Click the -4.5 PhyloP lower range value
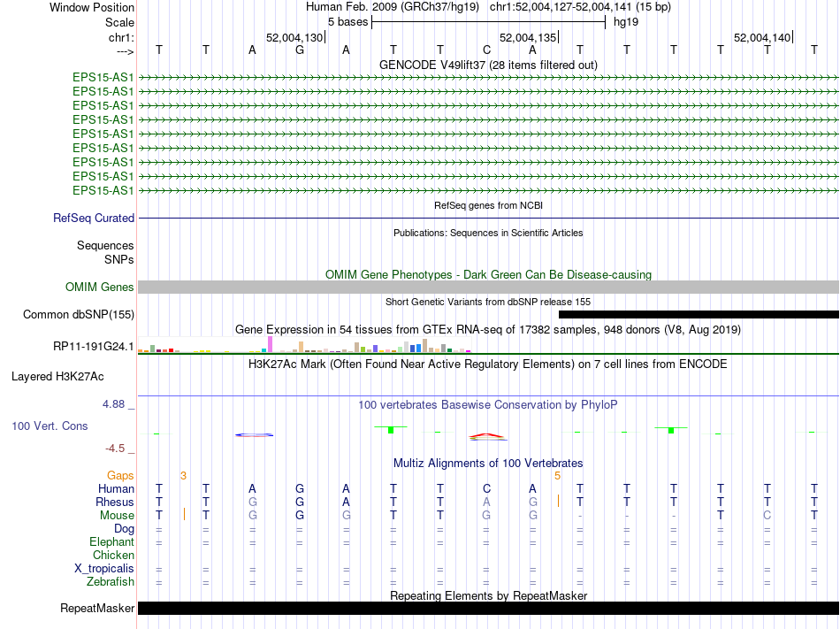This screenshot has height=629, width=840. (x=115, y=449)
